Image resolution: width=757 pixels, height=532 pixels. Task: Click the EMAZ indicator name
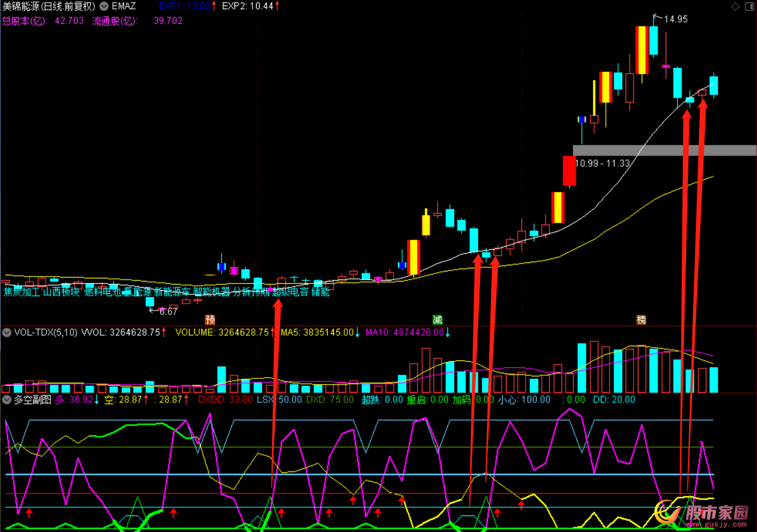point(124,7)
